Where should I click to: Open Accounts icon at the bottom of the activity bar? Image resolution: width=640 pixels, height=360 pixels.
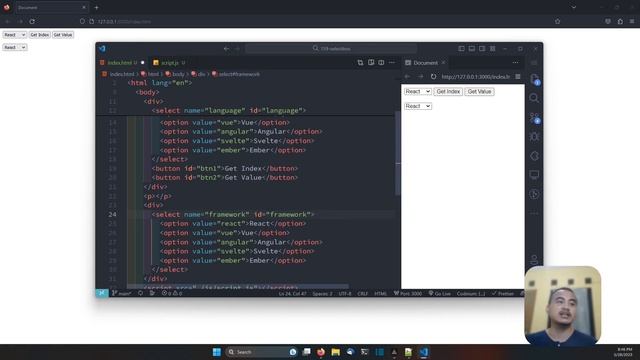tap(534, 259)
